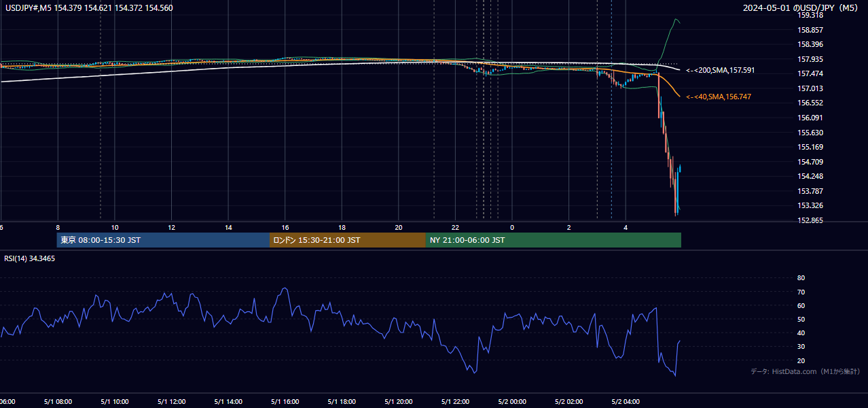The width and height of the screenshot is (868, 408).
Task: Click price axis value 155.169
Action: (x=811, y=147)
